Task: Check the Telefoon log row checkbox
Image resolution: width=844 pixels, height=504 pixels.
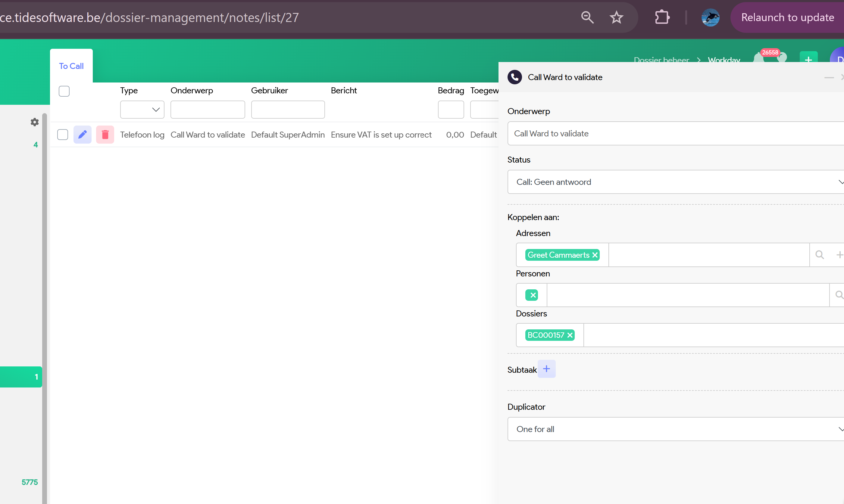Action: 63,135
